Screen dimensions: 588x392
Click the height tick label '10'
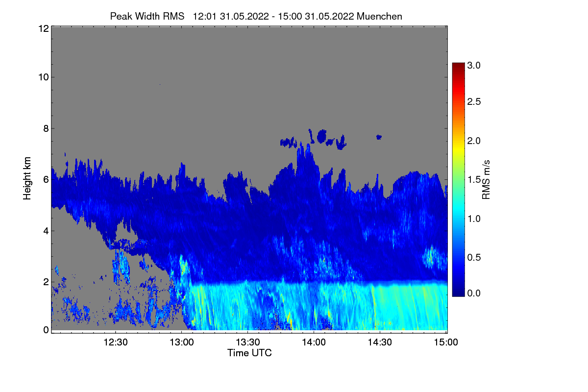[43, 77]
